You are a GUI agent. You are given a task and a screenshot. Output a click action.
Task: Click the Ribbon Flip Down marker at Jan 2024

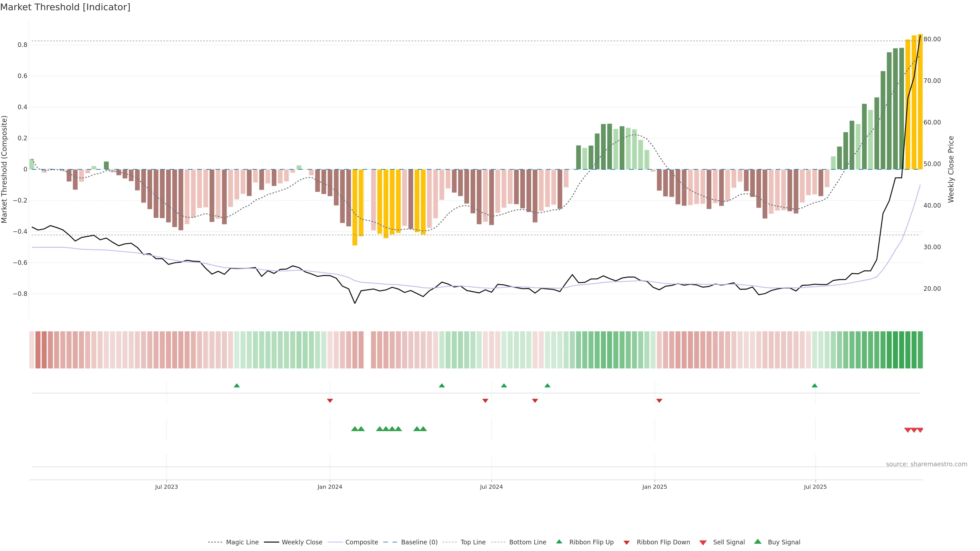pyautogui.click(x=330, y=401)
